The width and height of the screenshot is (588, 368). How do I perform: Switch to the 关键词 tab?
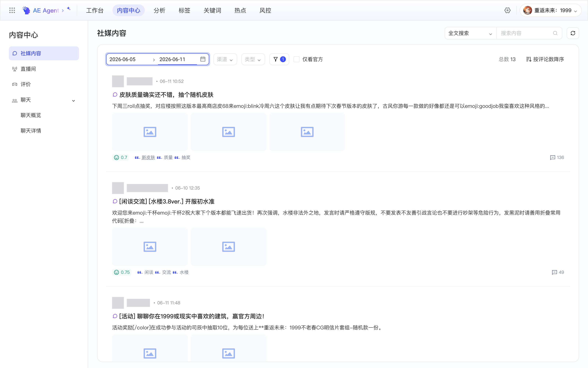[x=212, y=10]
